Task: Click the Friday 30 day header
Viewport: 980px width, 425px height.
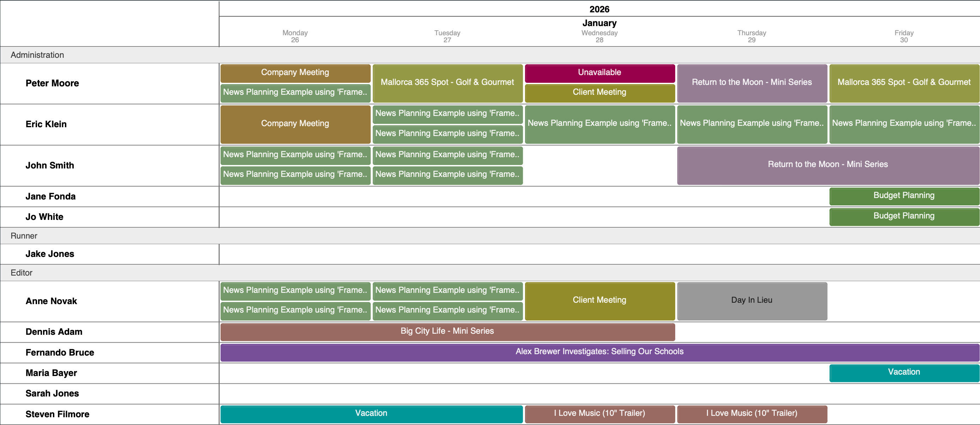Action: pyautogui.click(x=904, y=37)
